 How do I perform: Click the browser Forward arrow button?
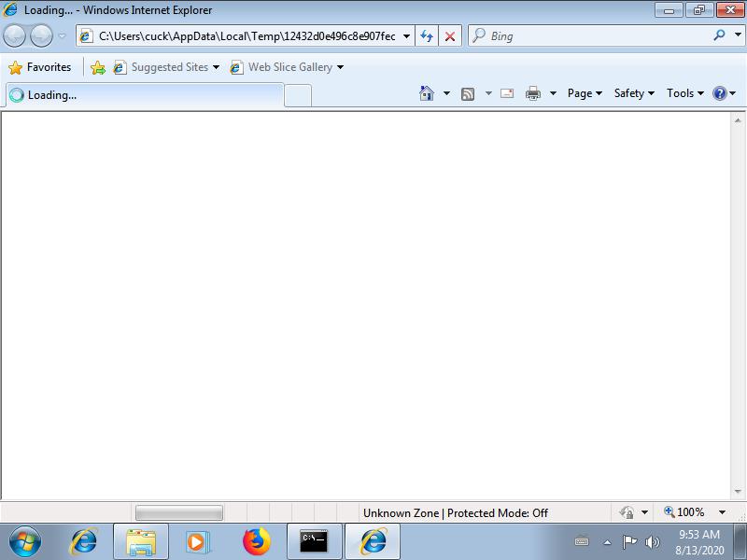click(41, 36)
